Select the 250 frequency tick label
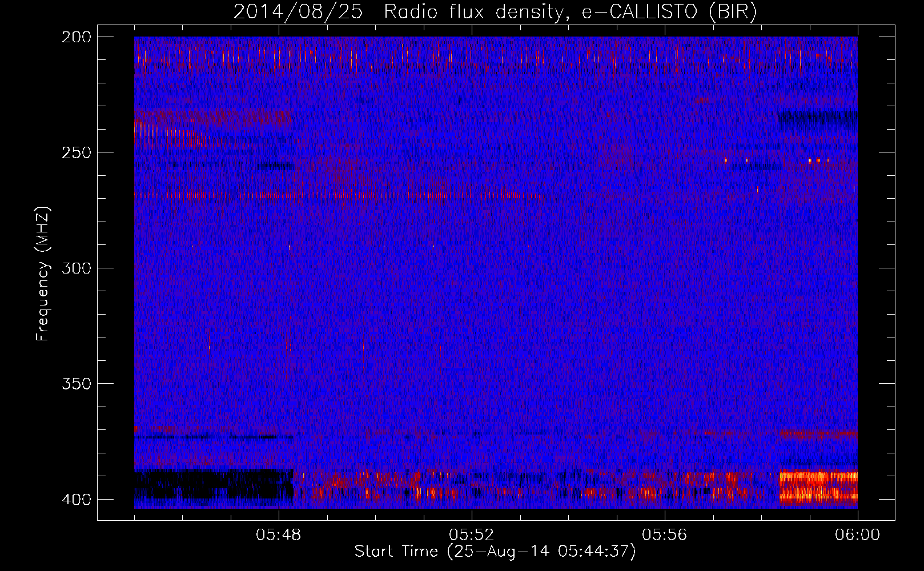The width and height of the screenshot is (924, 571). [76, 152]
